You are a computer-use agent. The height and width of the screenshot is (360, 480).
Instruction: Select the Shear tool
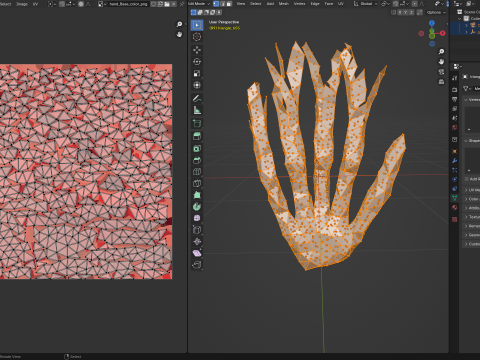[197, 253]
